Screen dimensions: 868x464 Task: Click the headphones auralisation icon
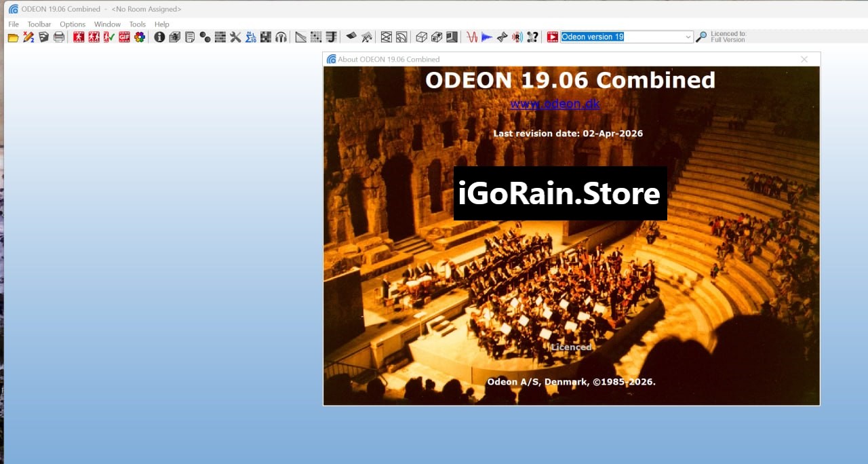coord(281,37)
